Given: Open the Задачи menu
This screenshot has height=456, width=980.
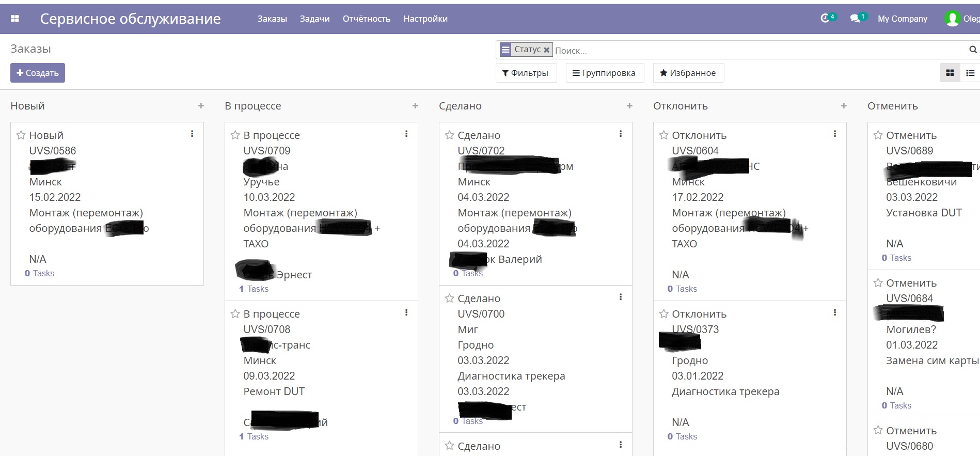Looking at the screenshot, I should point(314,19).
